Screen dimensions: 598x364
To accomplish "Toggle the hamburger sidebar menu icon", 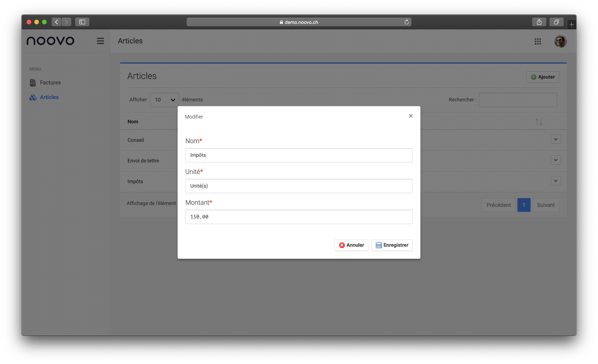I will pos(100,41).
